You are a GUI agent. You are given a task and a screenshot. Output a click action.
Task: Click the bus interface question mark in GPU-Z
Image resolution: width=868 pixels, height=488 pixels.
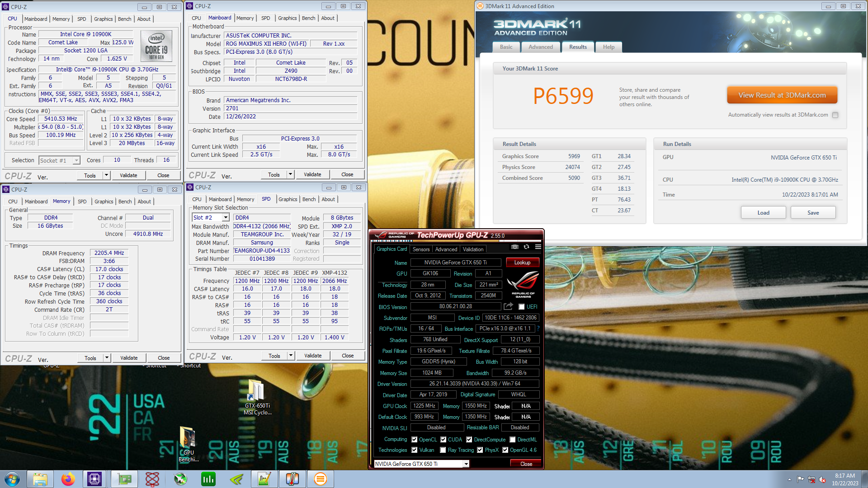coord(538,328)
